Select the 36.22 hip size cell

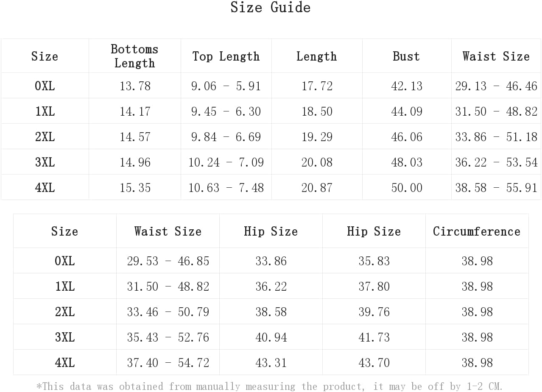[x=271, y=286]
